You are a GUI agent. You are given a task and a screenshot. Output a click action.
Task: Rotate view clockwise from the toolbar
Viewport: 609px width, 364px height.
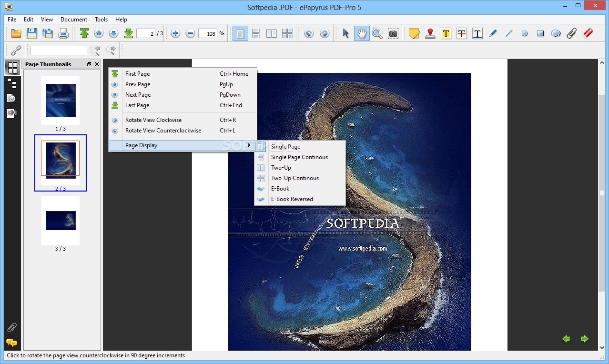coord(325,33)
